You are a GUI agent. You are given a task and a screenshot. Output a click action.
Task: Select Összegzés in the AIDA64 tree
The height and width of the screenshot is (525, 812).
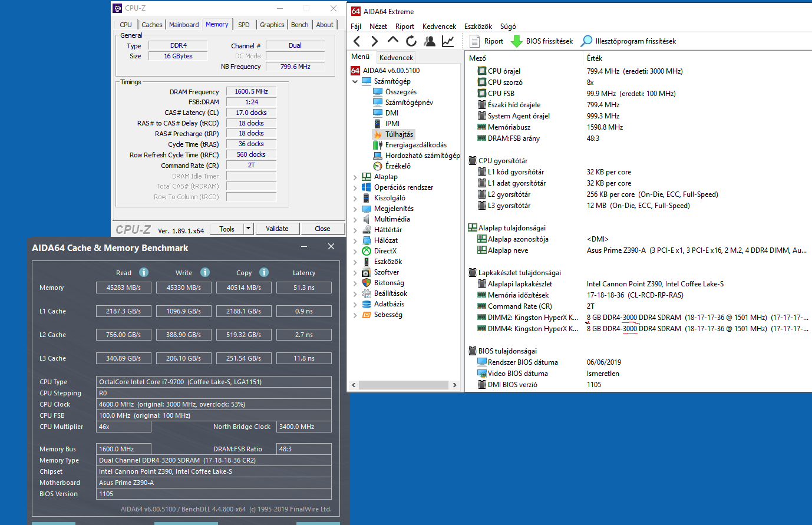(x=401, y=92)
